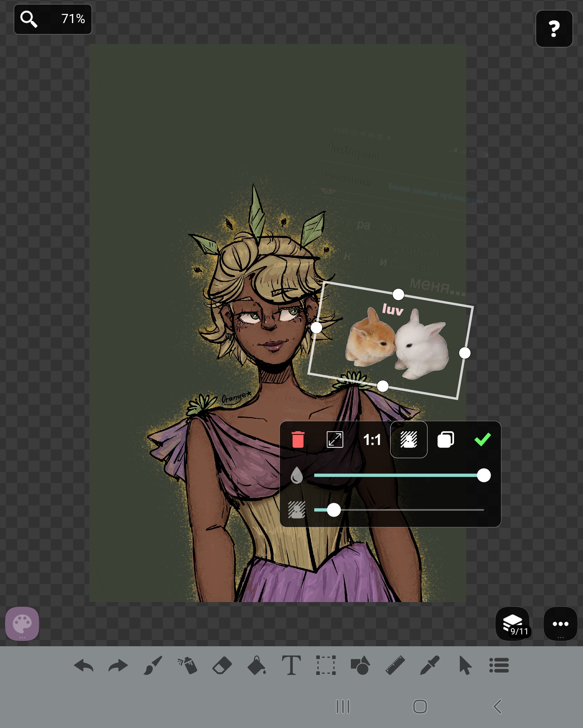The image size is (583, 728).
Task: Open the layers panel showing 9/11
Action: click(x=512, y=624)
